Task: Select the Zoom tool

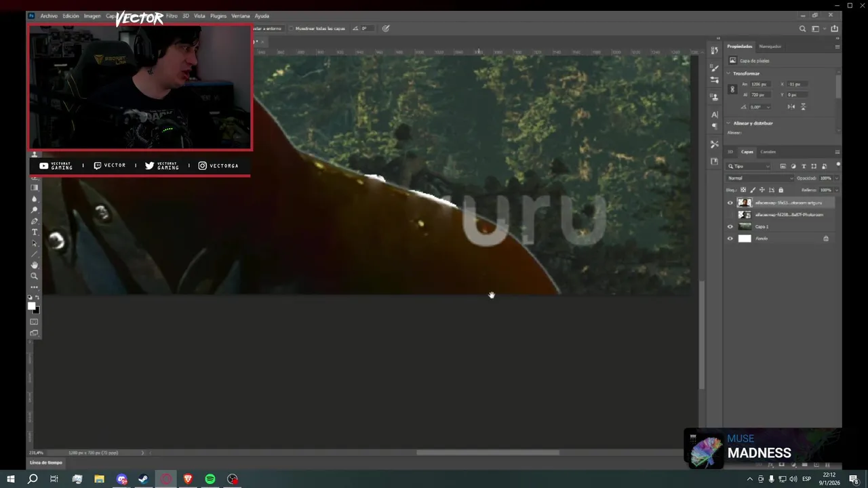Action: coord(35,276)
